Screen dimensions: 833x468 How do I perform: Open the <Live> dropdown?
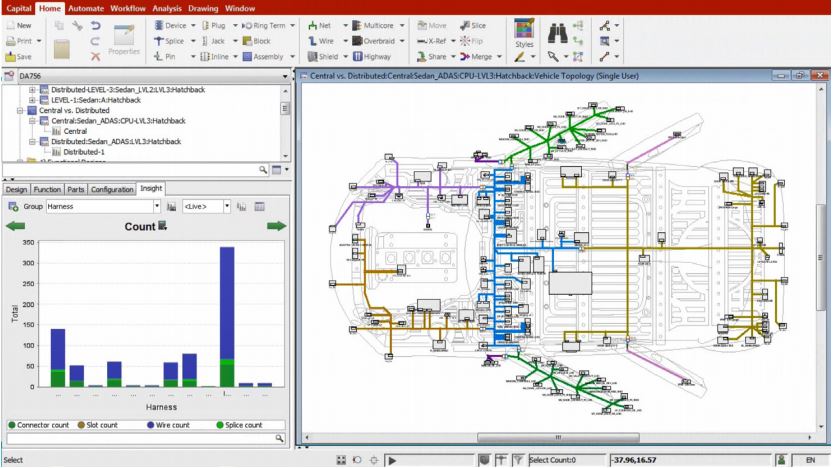(226, 206)
